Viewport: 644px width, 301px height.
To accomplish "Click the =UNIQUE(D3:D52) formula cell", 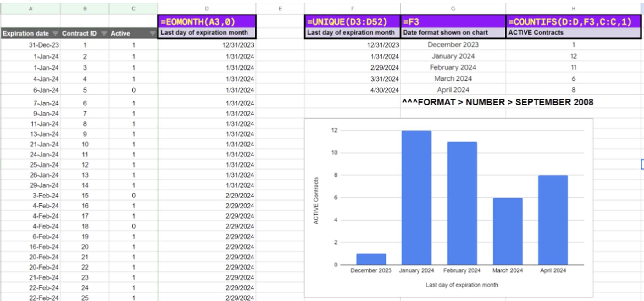I will (x=353, y=22).
